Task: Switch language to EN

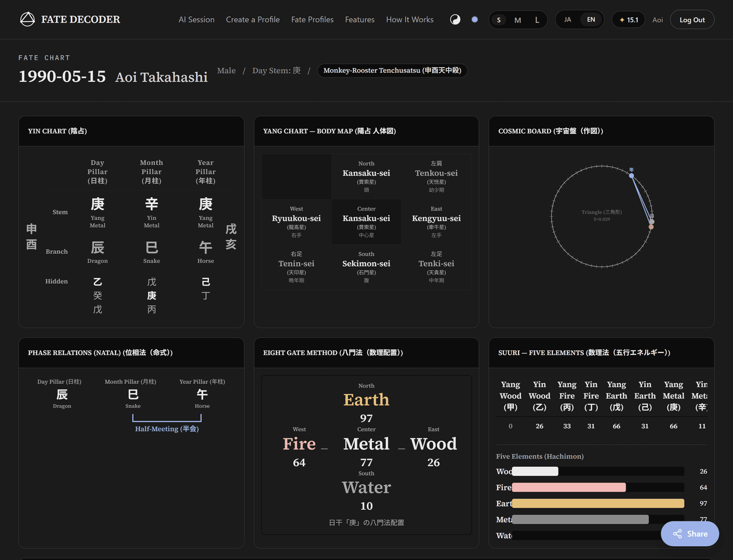Action: [591, 20]
